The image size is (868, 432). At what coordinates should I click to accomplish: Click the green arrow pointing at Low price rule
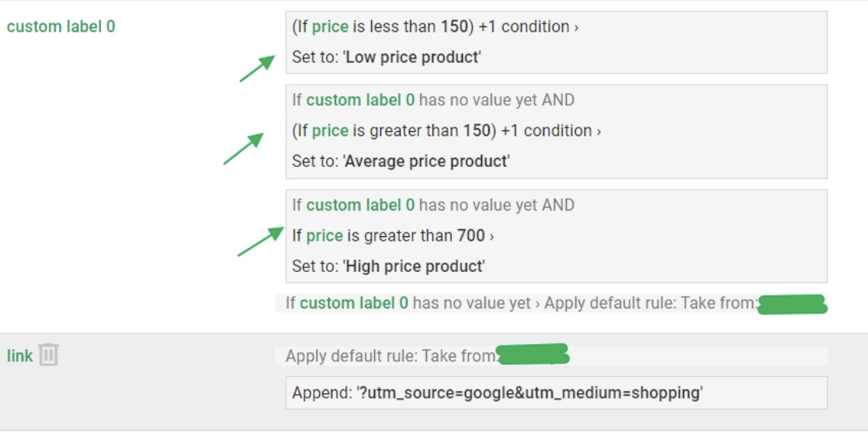[x=256, y=68]
